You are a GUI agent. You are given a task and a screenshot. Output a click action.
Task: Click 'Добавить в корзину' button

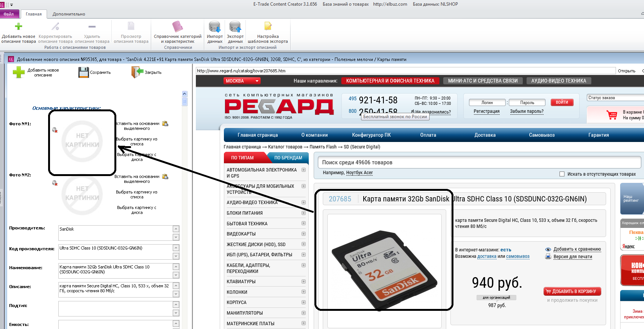pyautogui.click(x=572, y=292)
